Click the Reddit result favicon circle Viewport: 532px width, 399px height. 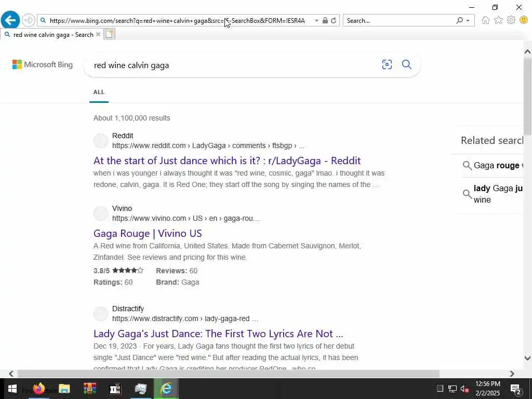(x=101, y=140)
